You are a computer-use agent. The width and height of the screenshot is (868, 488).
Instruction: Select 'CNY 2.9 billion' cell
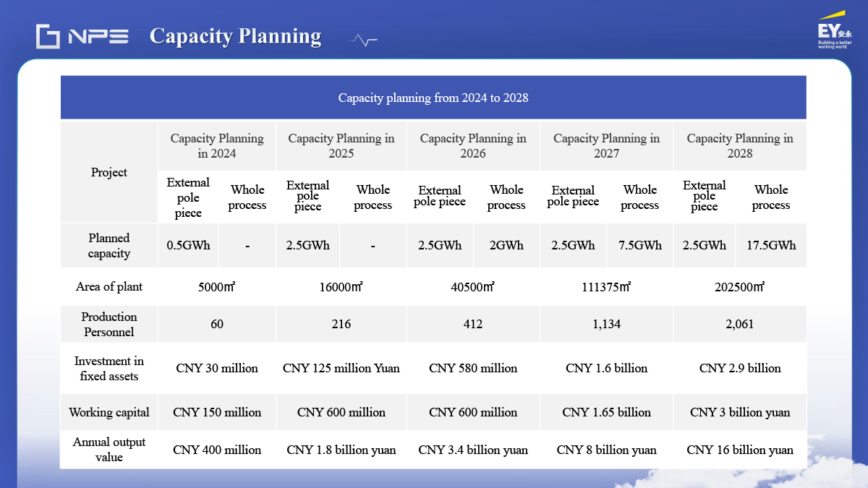coord(740,369)
